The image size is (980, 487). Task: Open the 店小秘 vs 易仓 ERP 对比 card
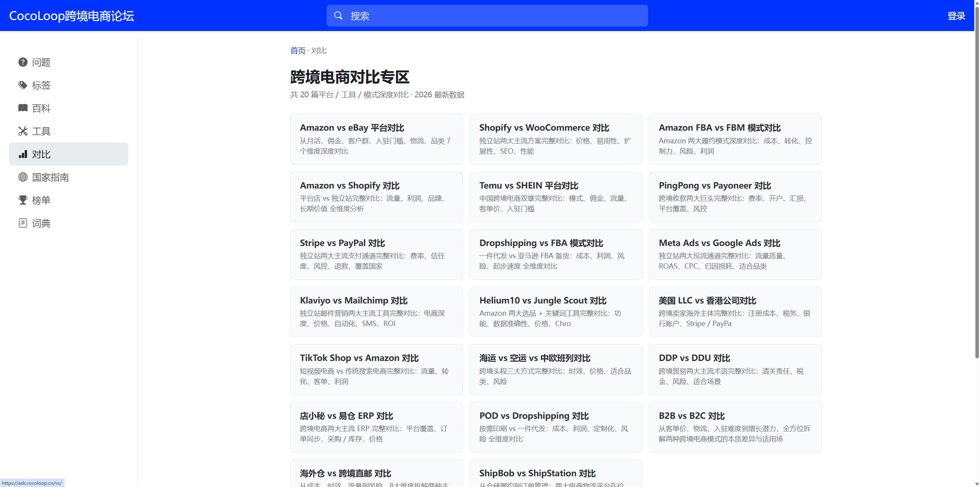click(376, 427)
